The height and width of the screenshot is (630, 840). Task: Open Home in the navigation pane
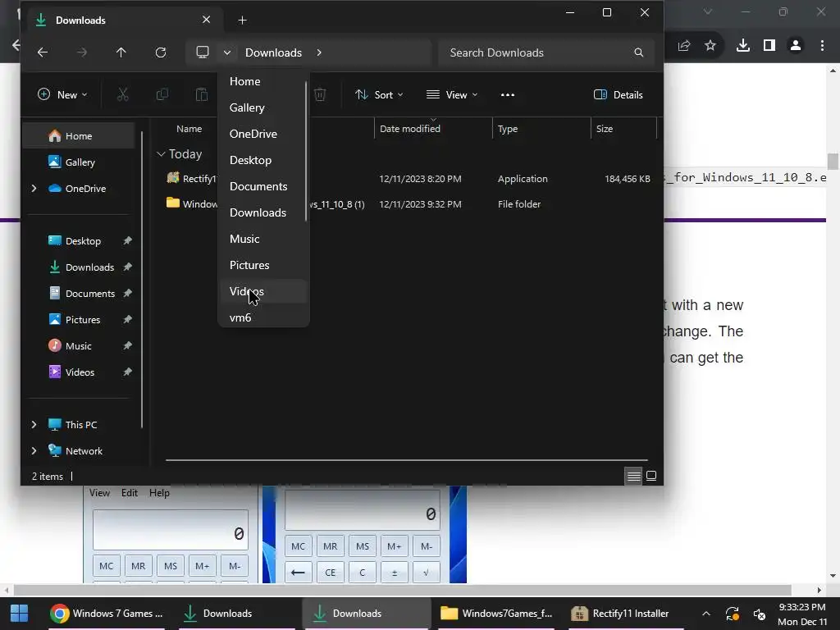(79, 136)
